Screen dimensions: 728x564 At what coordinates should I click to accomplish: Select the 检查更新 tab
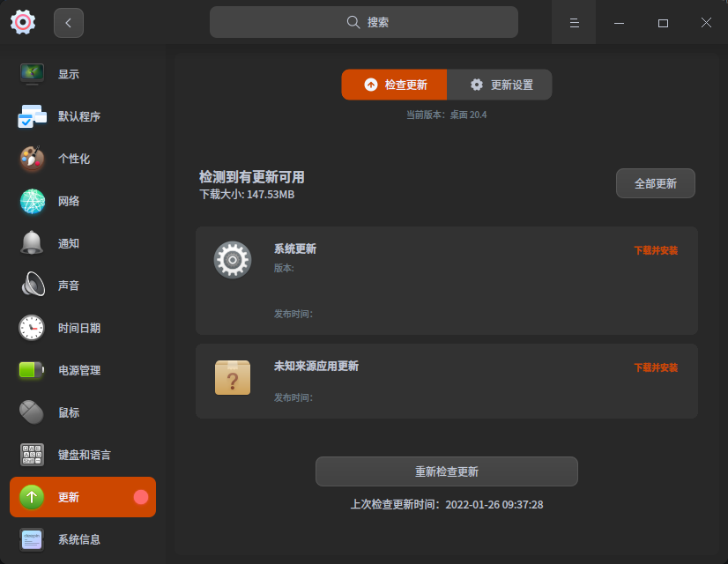click(394, 85)
